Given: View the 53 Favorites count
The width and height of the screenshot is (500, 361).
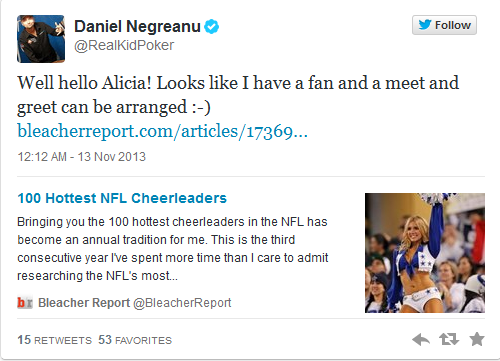Looking at the screenshot, I should click(x=135, y=340).
